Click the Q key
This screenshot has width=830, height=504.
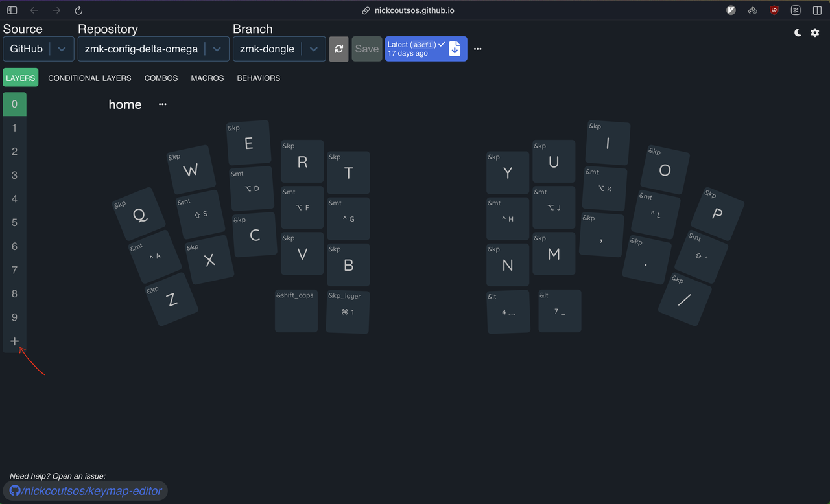click(x=139, y=214)
